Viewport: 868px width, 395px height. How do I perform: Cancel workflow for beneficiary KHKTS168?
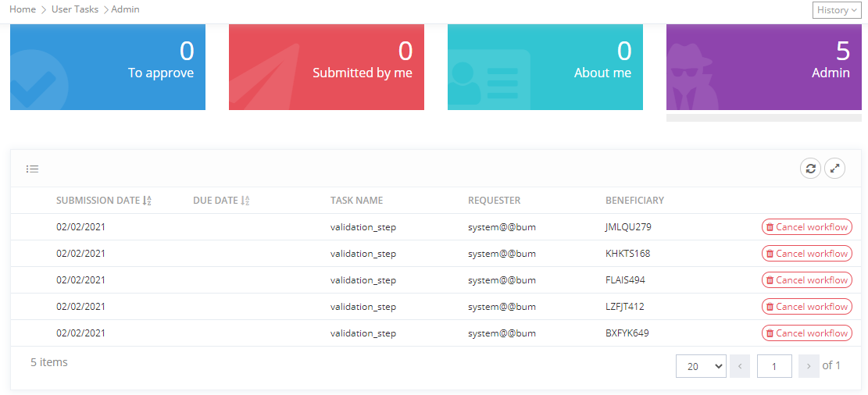pyautogui.click(x=806, y=254)
